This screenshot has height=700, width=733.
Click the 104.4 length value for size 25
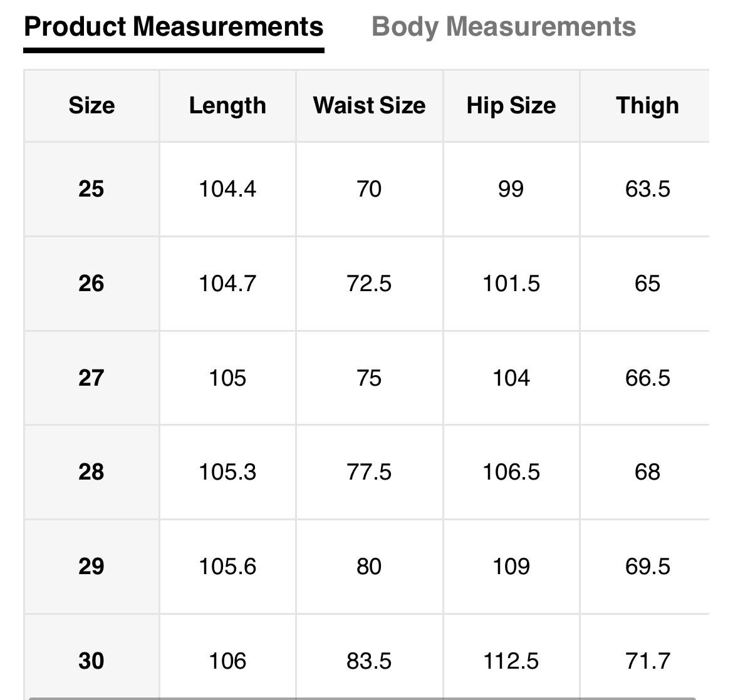click(227, 188)
